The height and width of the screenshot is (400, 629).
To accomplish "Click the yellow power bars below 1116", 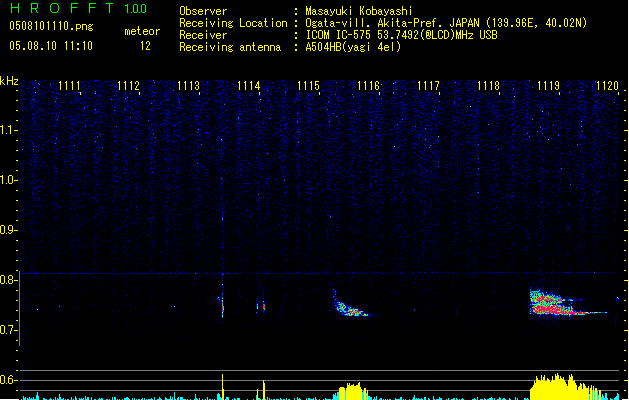I will [x=353, y=391].
